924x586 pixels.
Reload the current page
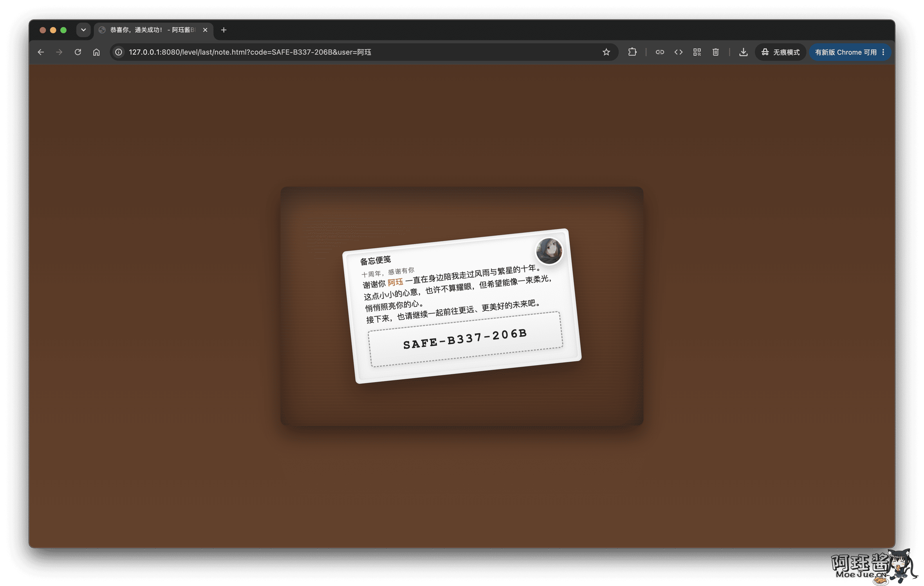click(x=78, y=52)
